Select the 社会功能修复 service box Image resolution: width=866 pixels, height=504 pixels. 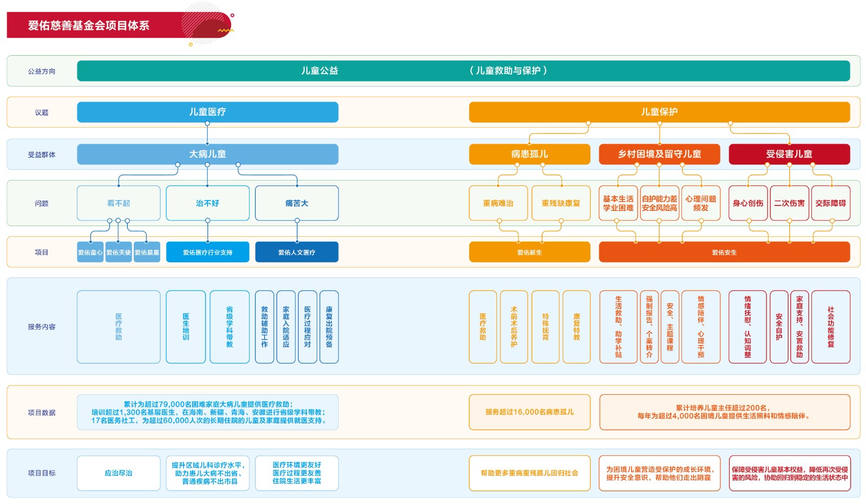point(831,327)
